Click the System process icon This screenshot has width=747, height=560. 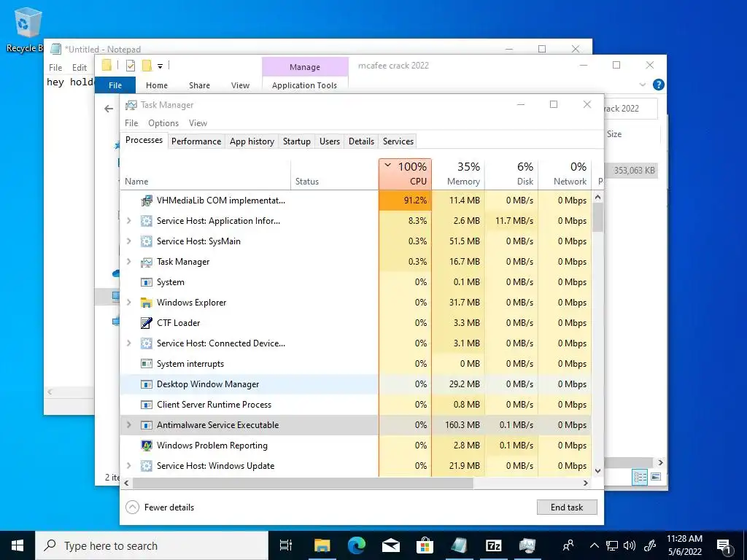pos(146,282)
